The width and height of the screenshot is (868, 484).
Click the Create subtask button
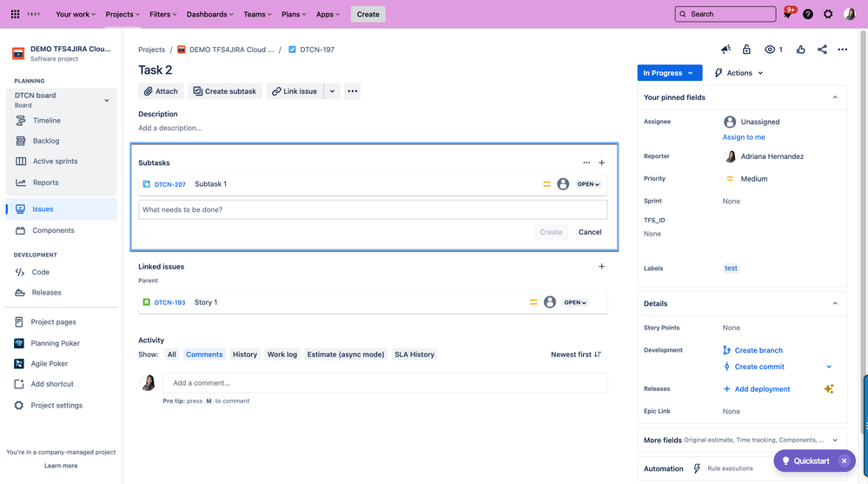pos(225,91)
